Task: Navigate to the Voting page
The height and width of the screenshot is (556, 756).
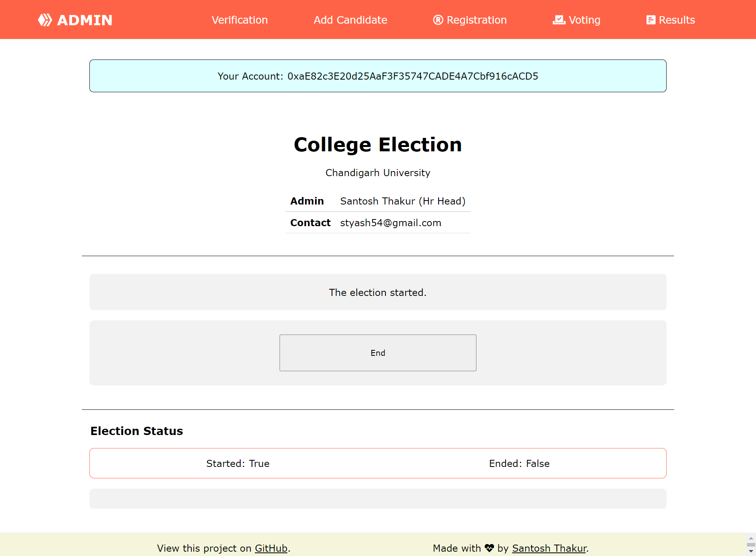Action: (584, 20)
